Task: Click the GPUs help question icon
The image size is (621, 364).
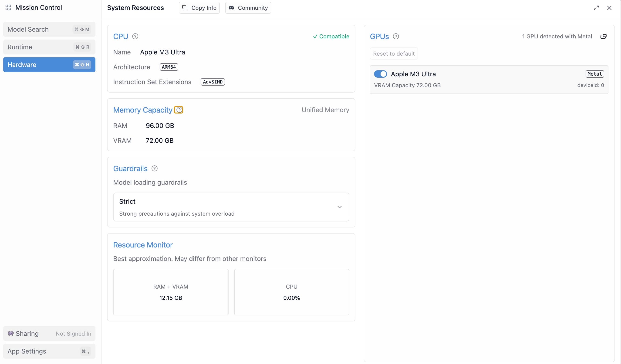Action: (396, 37)
